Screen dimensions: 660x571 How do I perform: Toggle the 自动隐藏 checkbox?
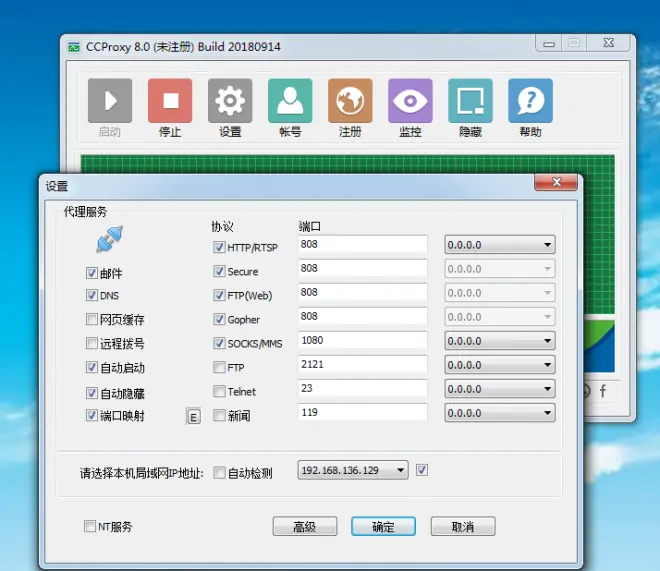[92, 393]
